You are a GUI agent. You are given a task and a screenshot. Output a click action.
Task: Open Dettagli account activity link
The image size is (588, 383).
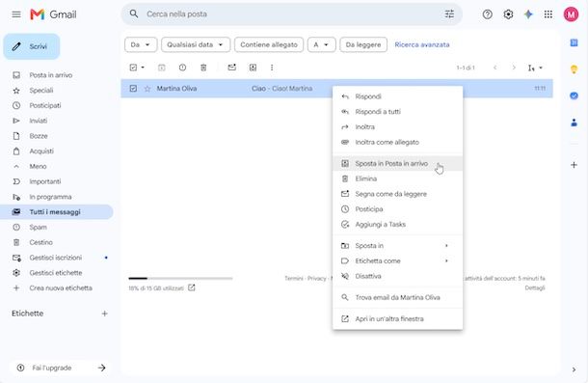pyautogui.click(x=535, y=288)
